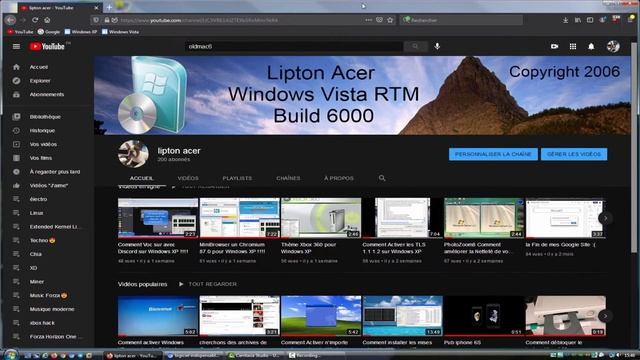Click the browser Rechercher search box

(x=461, y=20)
